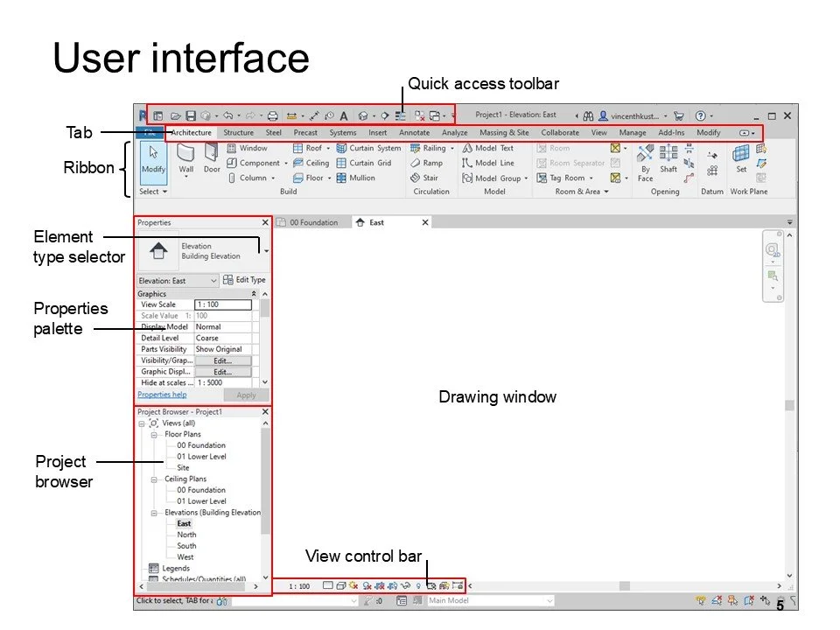The width and height of the screenshot is (840, 630).
Task: Click the Parts Visibility Show Original value
Action: pos(223,350)
